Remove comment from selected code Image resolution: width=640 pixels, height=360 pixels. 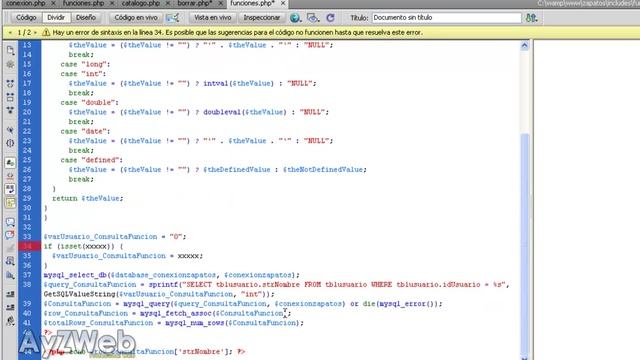(10, 235)
